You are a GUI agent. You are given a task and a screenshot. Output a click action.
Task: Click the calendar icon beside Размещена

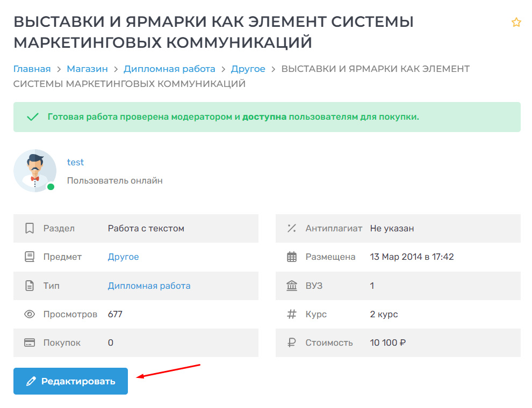(292, 257)
